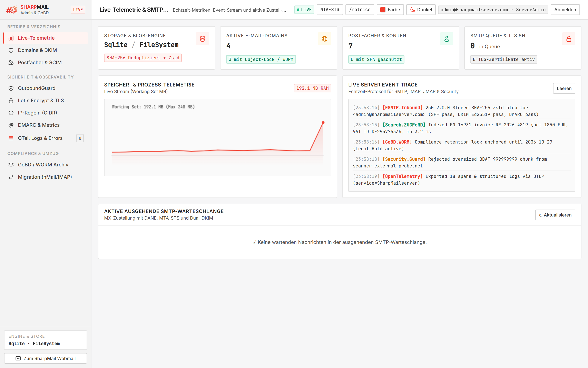
Task: Click the envelope icon on Webmail button
Action: tap(18, 358)
